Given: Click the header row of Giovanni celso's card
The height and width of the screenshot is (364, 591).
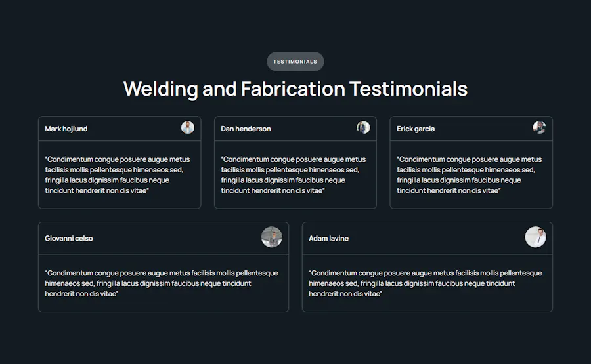Looking at the screenshot, I should click(164, 238).
